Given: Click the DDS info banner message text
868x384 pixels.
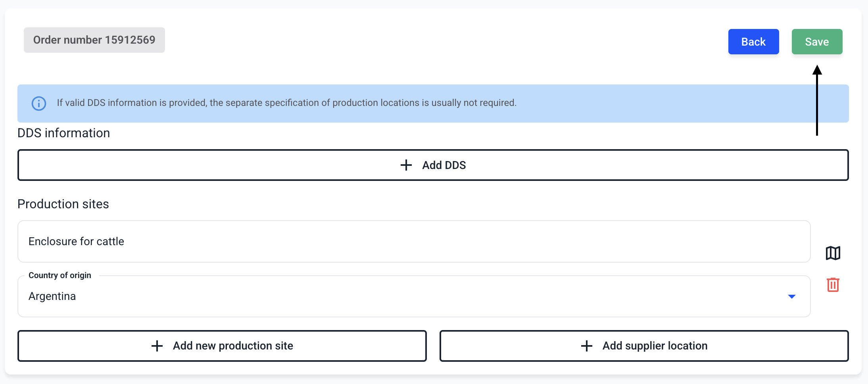Looking at the screenshot, I should [x=286, y=103].
